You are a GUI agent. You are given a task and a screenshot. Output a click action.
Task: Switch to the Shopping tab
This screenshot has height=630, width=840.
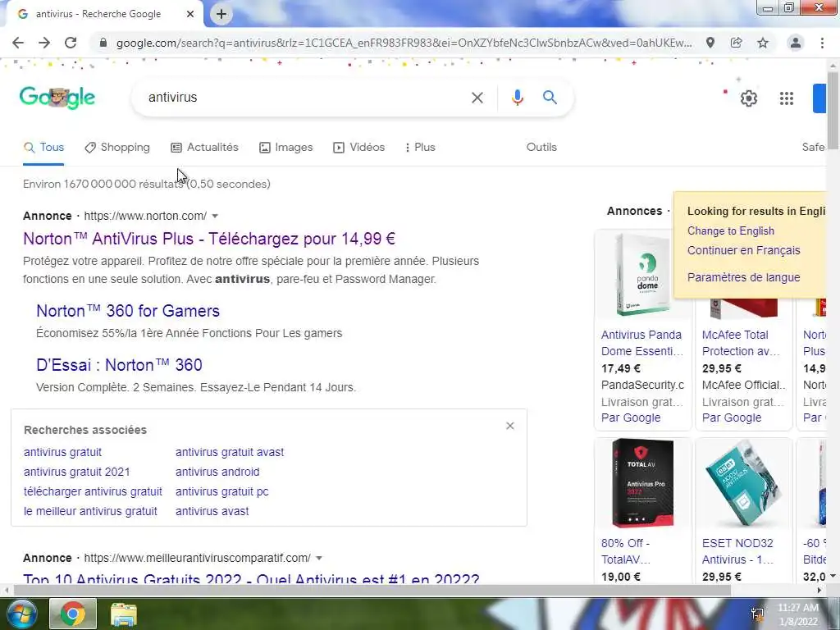[117, 148]
